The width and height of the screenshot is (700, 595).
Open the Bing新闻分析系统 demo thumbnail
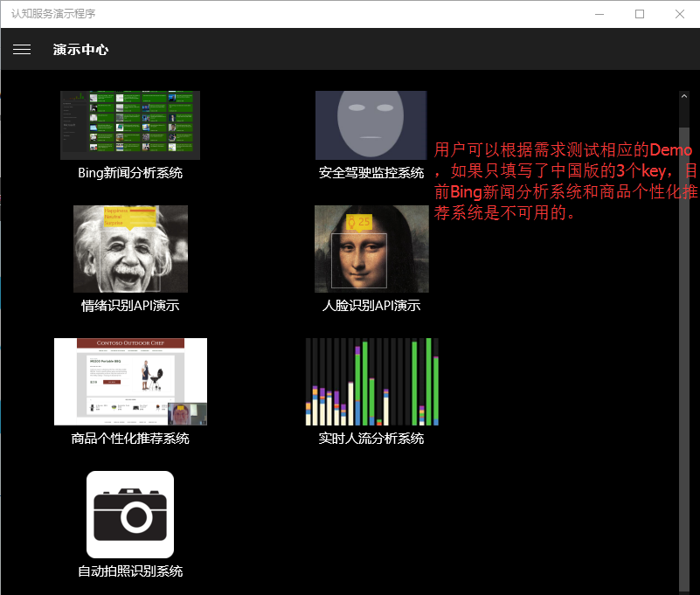click(x=130, y=125)
